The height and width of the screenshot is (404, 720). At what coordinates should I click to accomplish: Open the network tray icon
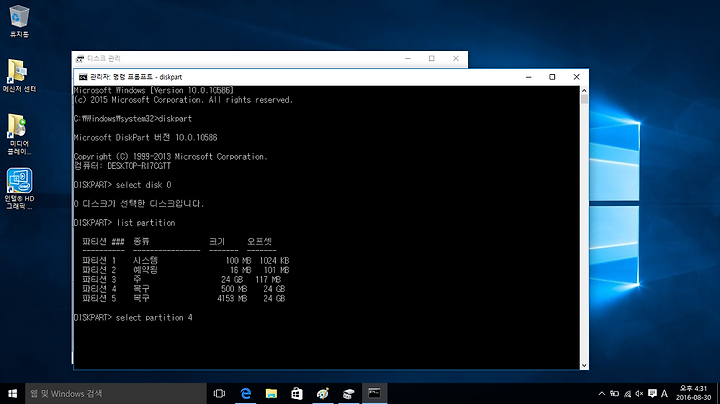[627, 393]
